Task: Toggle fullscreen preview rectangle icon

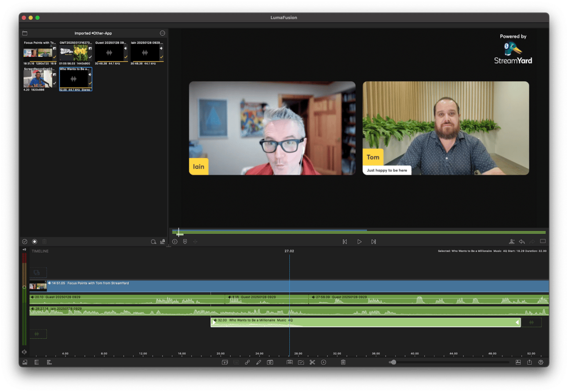Action: [543, 241]
